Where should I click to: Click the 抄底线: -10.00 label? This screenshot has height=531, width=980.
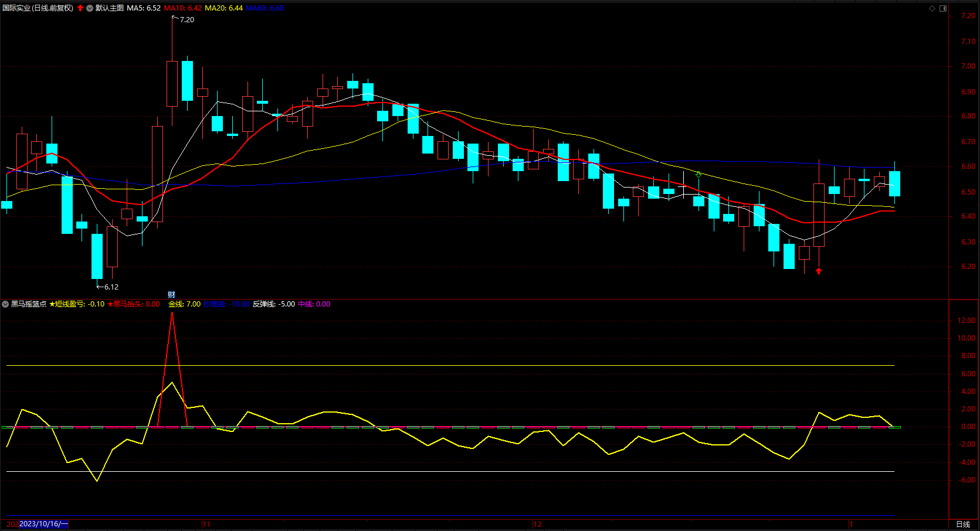pyautogui.click(x=226, y=304)
